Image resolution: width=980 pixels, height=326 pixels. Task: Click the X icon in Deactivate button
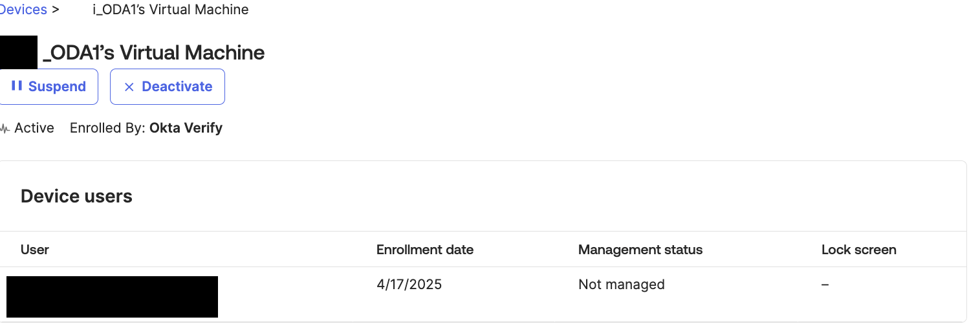129,87
